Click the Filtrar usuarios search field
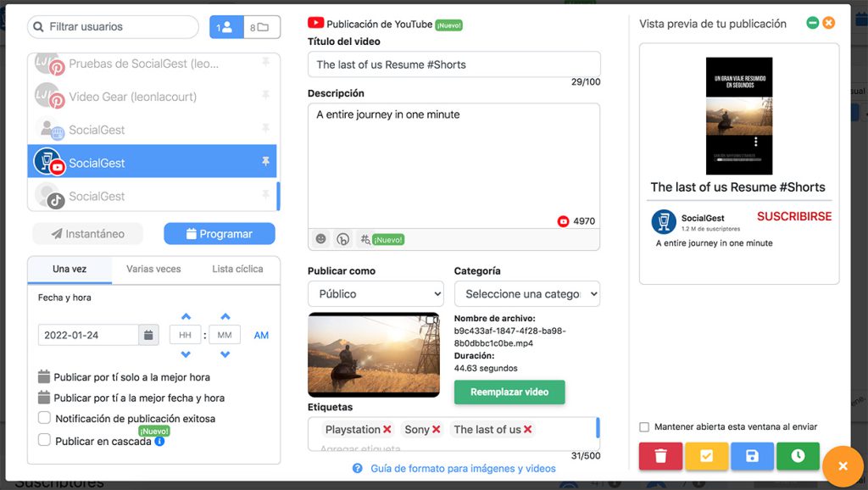The height and width of the screenshot is (490, 868). 113,26
